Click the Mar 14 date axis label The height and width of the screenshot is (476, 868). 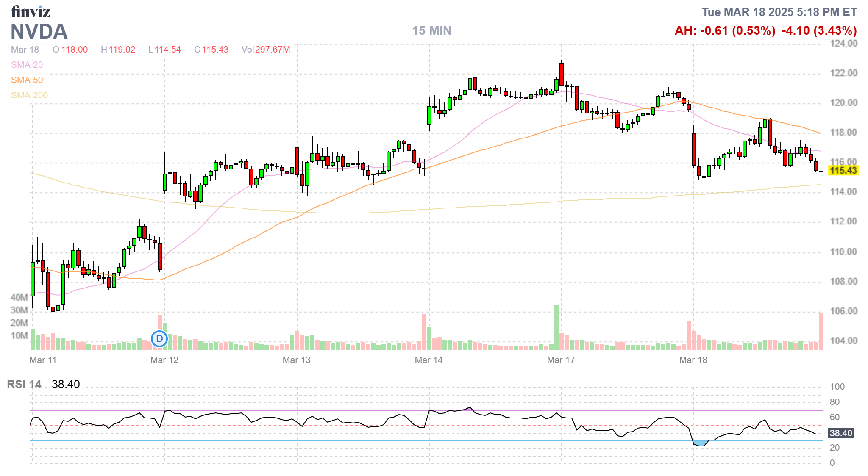pos(428,360)
